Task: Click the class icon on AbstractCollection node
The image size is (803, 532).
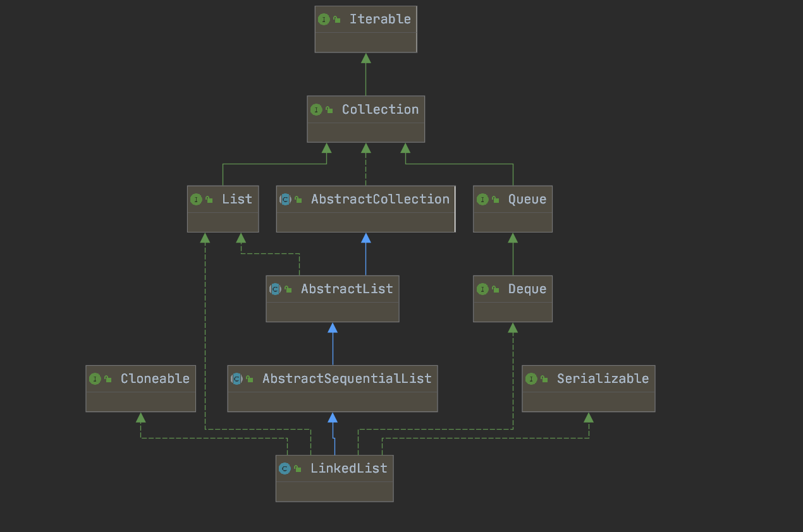Action: coord(286,199)
